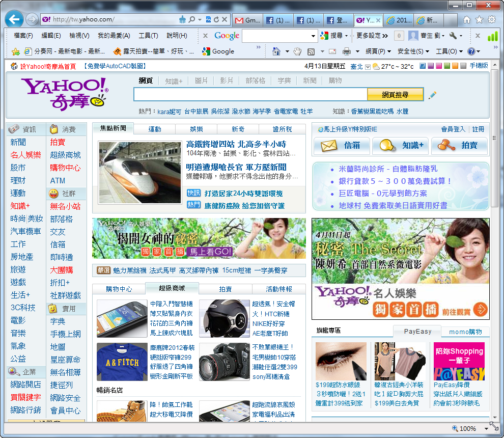The image size is (504, 438).
Task: Open the browser Home icon at top right
Action: (x=467, y=20)
